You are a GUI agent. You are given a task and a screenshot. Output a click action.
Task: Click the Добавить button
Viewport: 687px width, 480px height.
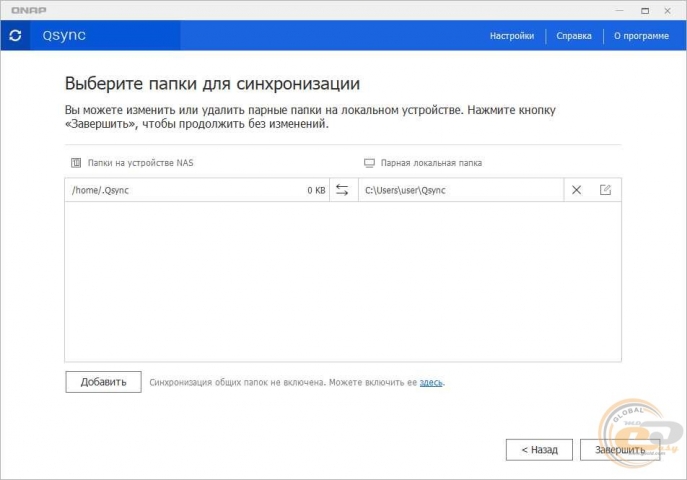point(103,382)
